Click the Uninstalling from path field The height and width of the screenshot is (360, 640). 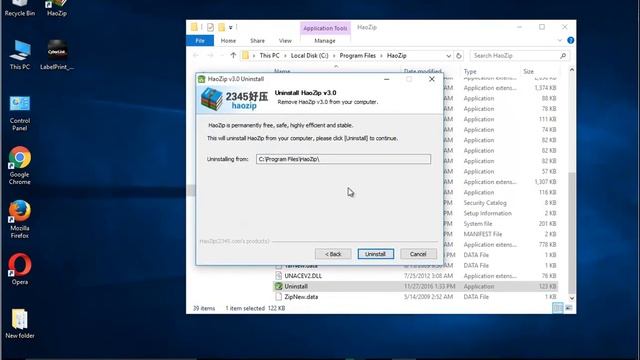tap(343, 159)
